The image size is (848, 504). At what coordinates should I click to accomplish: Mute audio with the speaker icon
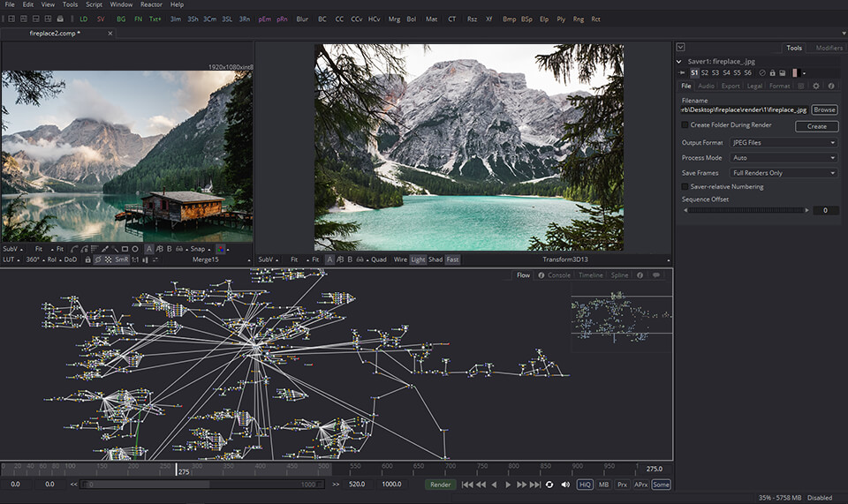tap(565, 485)
